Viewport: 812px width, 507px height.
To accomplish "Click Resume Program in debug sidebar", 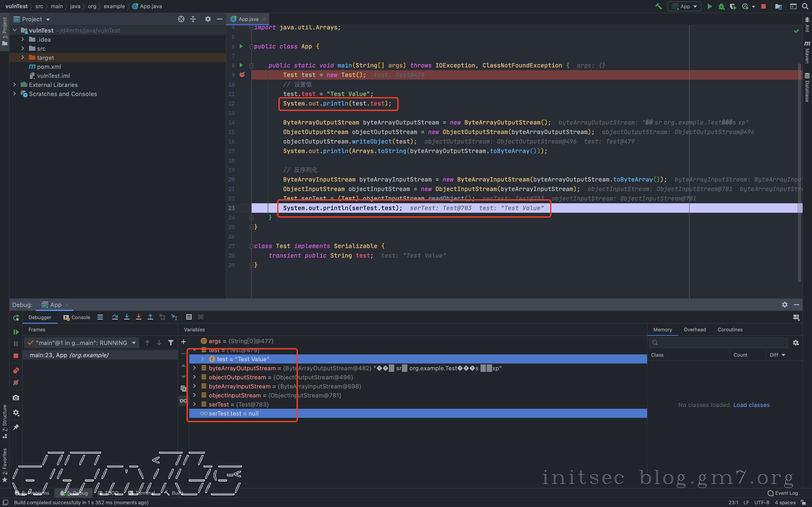I will 16,332.
